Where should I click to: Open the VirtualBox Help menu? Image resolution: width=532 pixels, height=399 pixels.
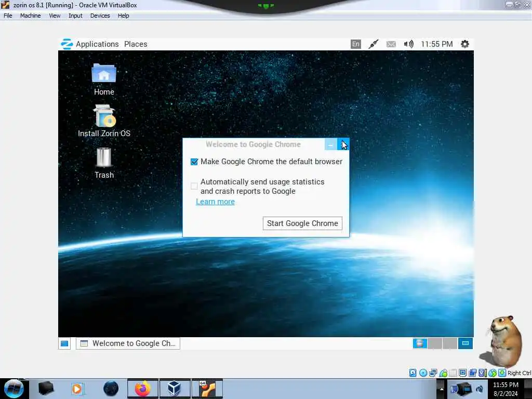[x=124, y=16]
